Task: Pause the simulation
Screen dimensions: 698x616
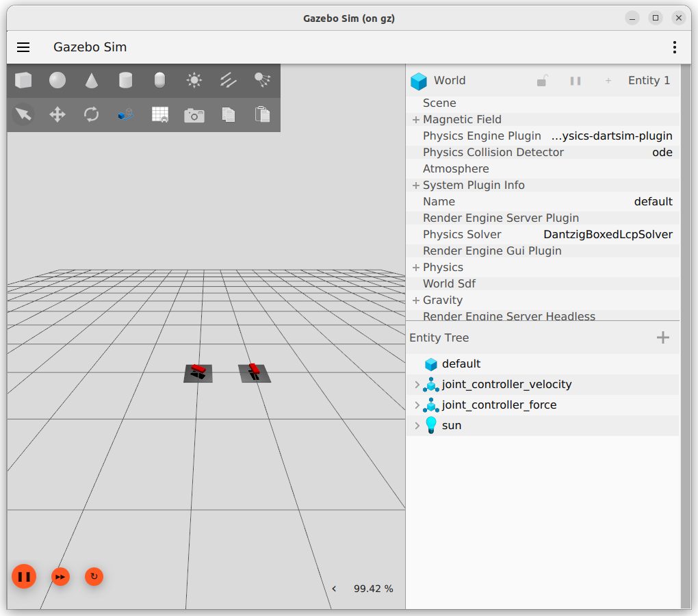Action: [x=24, y=577]
